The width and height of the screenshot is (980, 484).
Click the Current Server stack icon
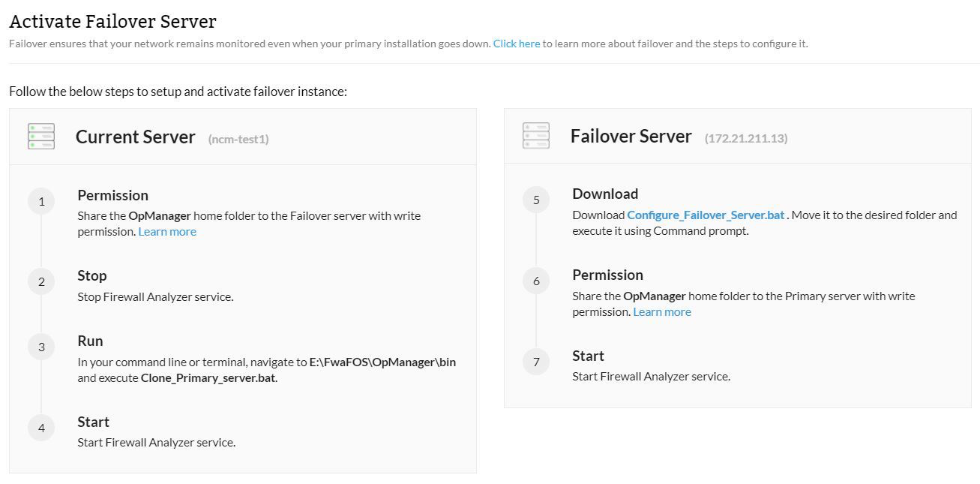coord(41,137)
